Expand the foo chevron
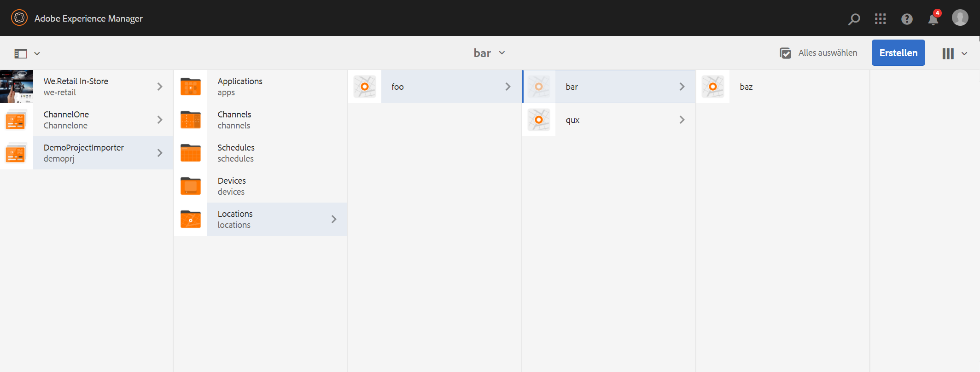 (508, 87)
